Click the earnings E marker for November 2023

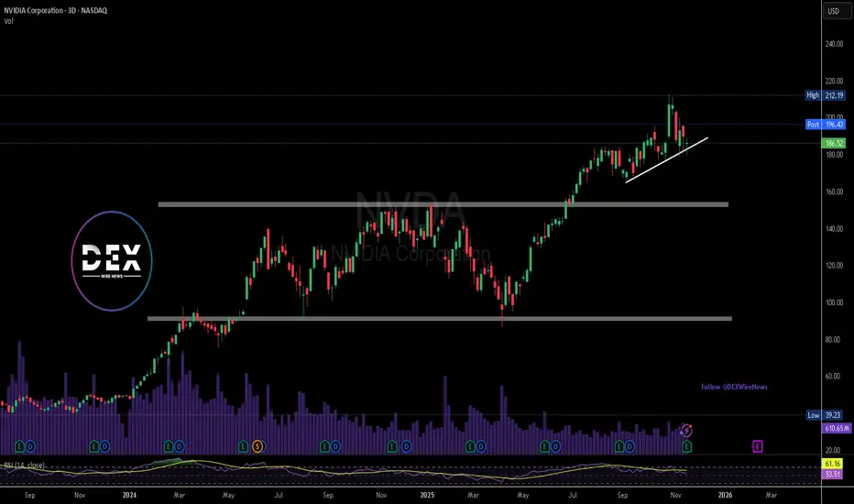click(93, 447)
